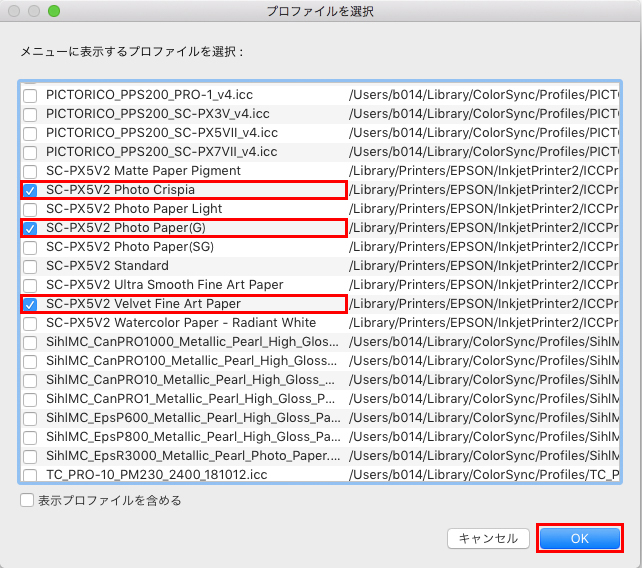Screen dimensions: 642x569
Task: Select the SC-PX5V2 Photo Paper(G) profile name
Action: [x=126, y=228]
